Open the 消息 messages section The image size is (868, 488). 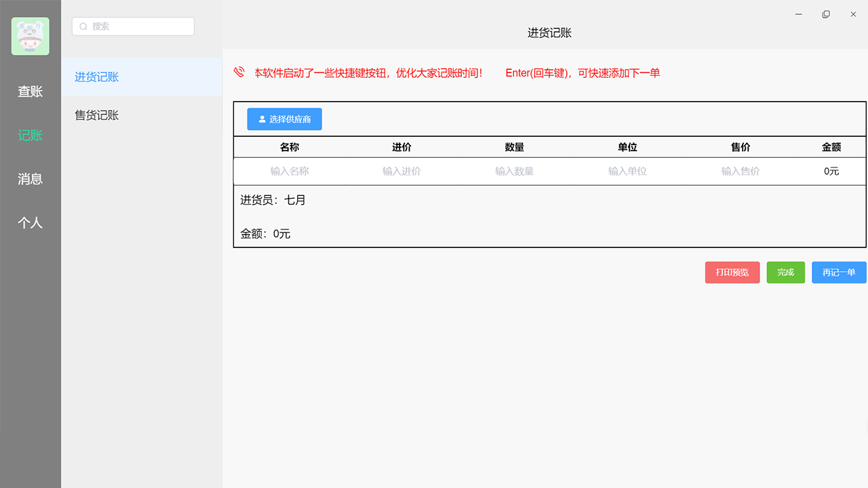30,179
